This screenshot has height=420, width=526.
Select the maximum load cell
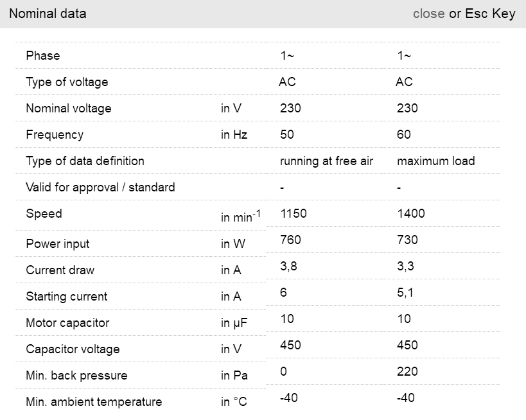(x=435, y=161)
